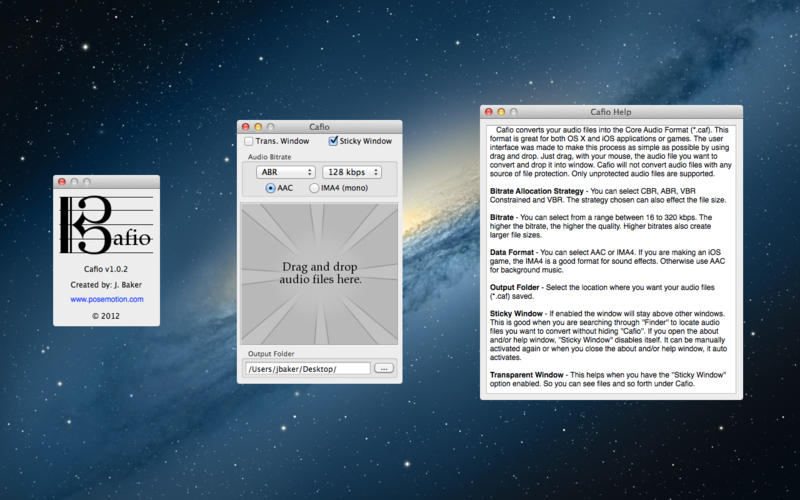Uncheck the Sticky Window checkbox
The height and width of the screenshot is (500, 800).
coord(333,142)
